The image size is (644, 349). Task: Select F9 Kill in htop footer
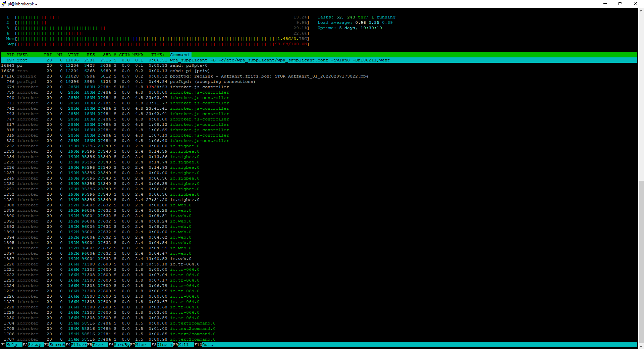coord(183,345)
